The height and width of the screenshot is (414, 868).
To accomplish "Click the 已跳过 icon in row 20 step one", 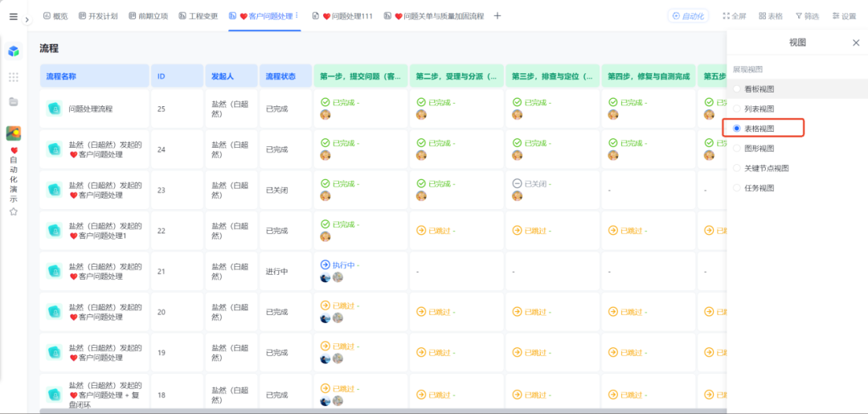I will (325, 305).
